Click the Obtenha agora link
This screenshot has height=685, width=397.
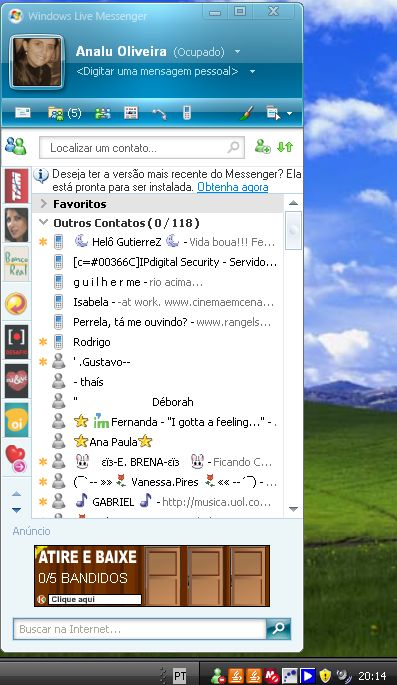pos(233,187)
